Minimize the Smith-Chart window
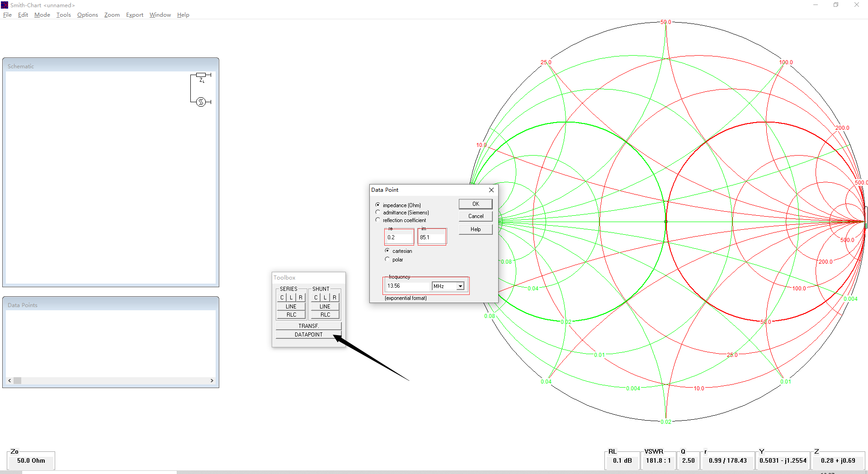 tap(816, 5)
